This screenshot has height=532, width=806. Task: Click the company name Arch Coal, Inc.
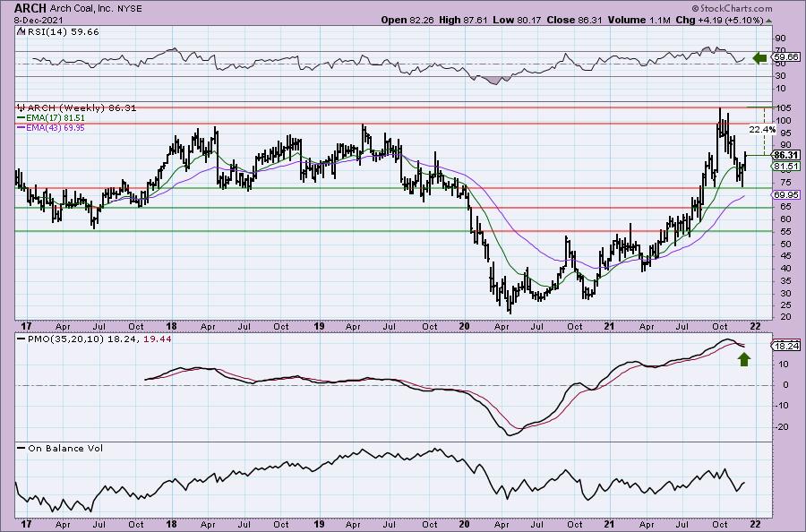[81, 8]
